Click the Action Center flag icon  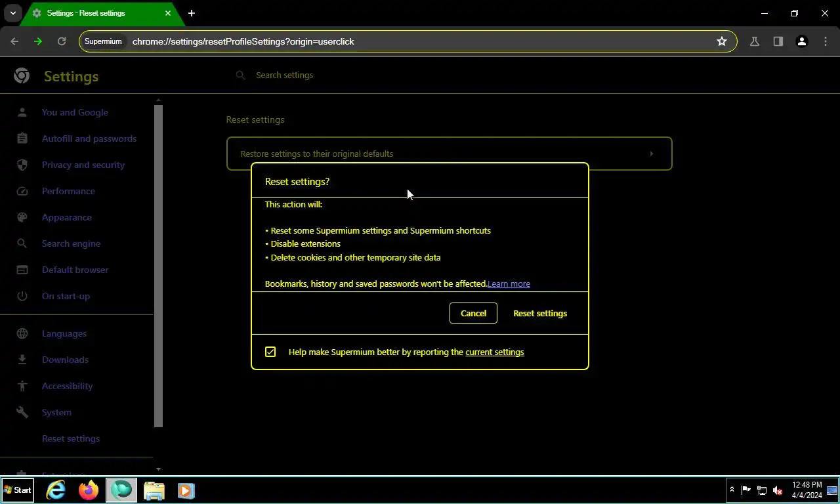[746, 490]
